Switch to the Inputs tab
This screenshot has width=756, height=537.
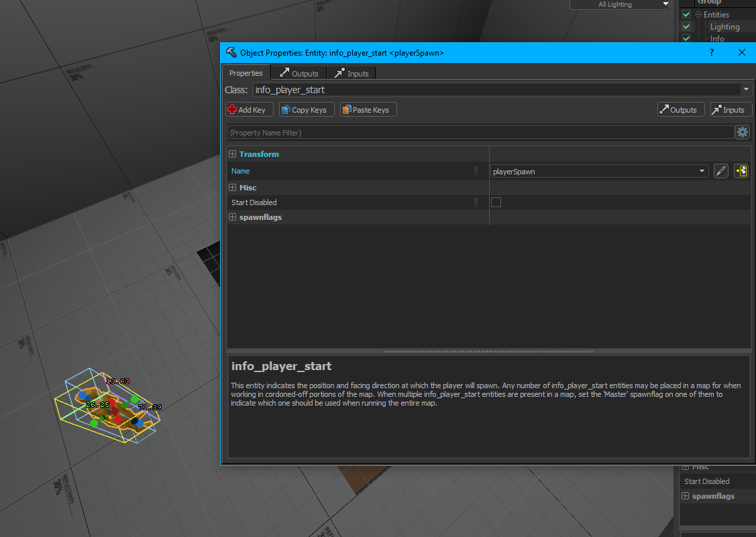point(351,73)
